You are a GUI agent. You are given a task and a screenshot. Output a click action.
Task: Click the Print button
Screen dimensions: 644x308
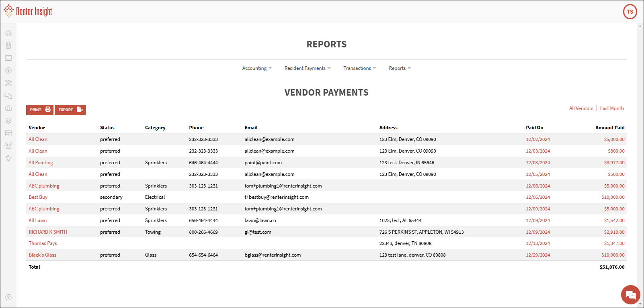click(40, 110)
